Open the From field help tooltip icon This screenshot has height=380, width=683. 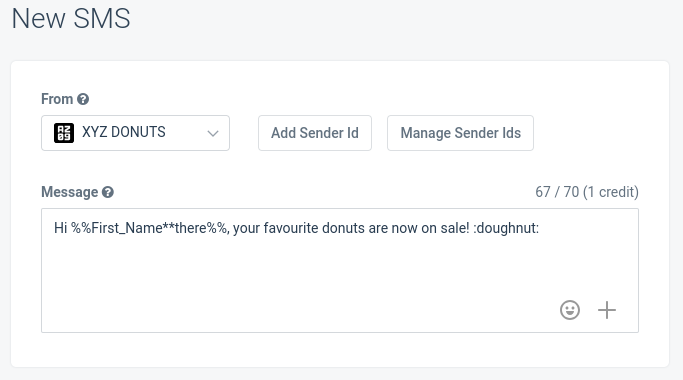pyautogui.click(x=83, y=99)
